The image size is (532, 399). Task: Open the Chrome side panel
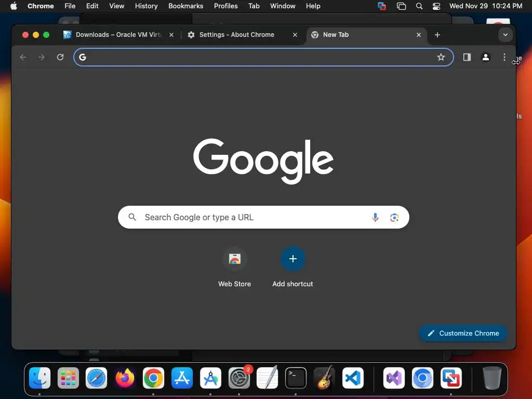tap(467, 57)
